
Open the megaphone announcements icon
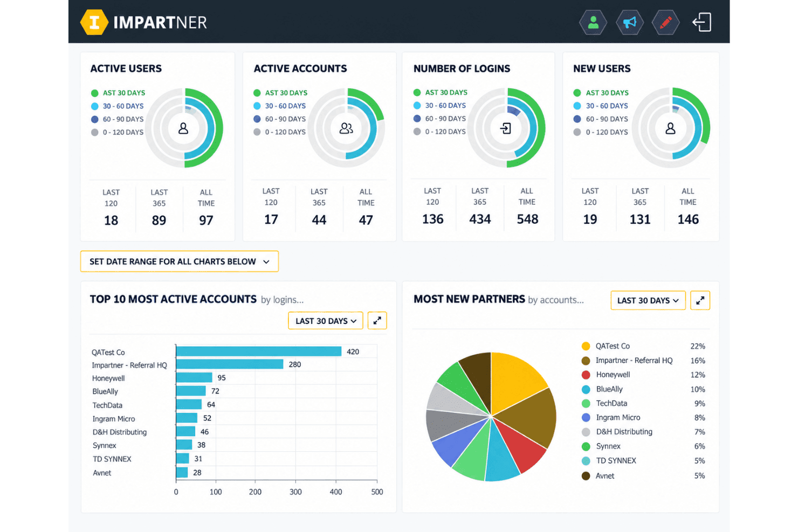[x=630, y=22]
